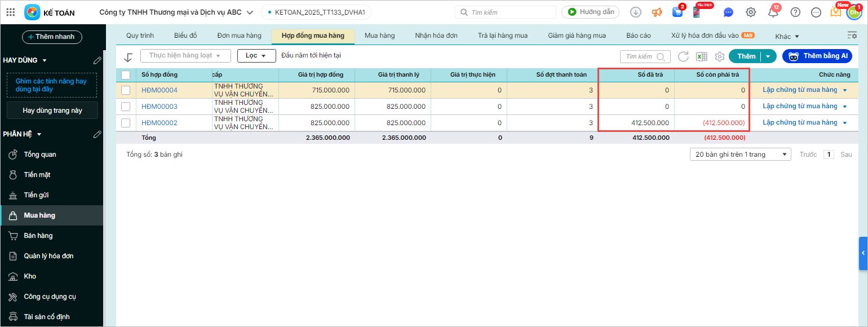Click the Excel export icon
This screenshot has height=327, width=868.
[x=701, y=56]
